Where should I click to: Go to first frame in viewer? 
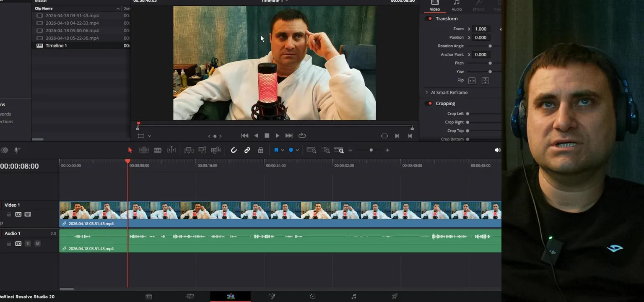[245, 135]
